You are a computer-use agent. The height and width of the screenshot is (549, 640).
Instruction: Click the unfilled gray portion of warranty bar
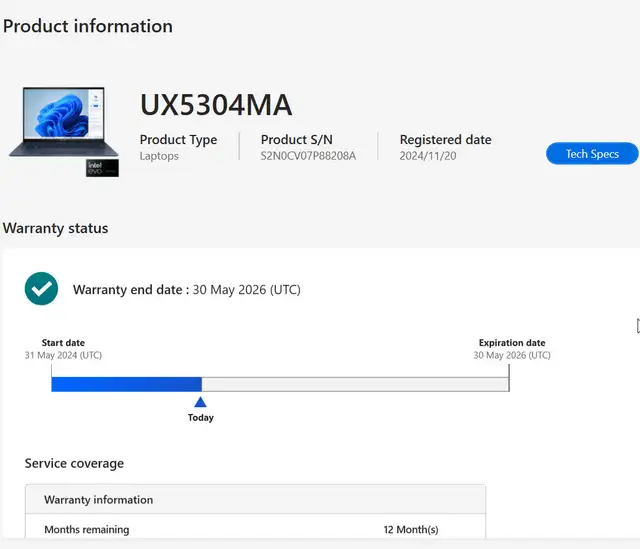(x=355, y=384)
